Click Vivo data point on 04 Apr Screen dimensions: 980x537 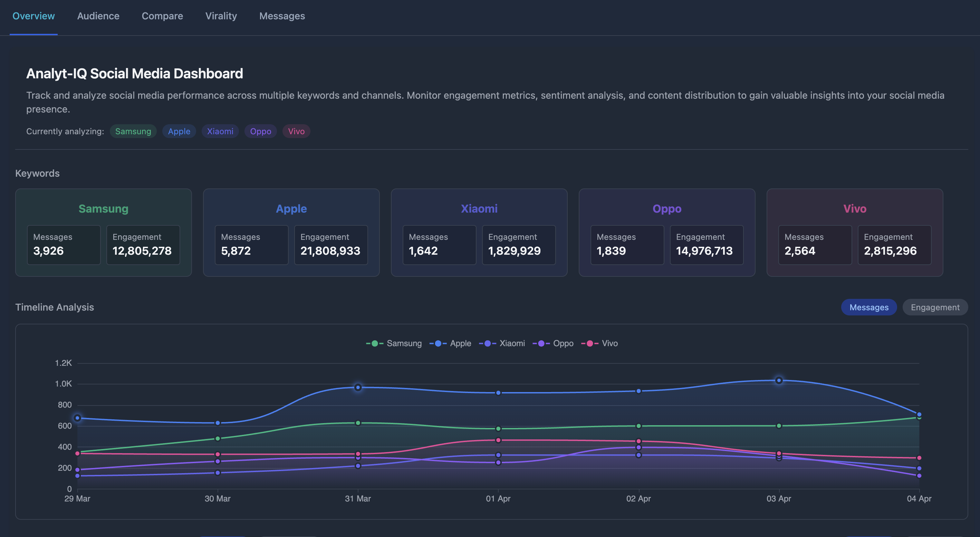coord(919,458)
